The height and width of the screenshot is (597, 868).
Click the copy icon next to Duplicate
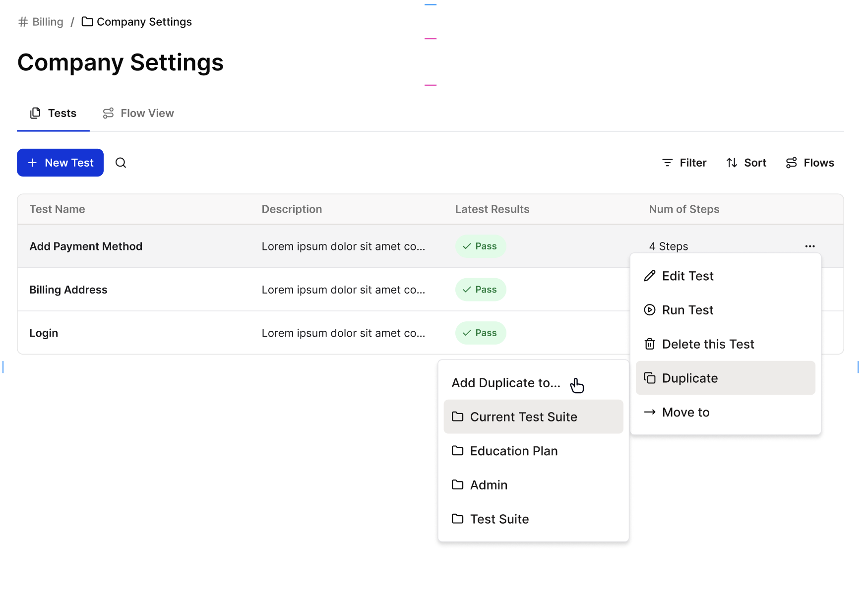point(650,378)
